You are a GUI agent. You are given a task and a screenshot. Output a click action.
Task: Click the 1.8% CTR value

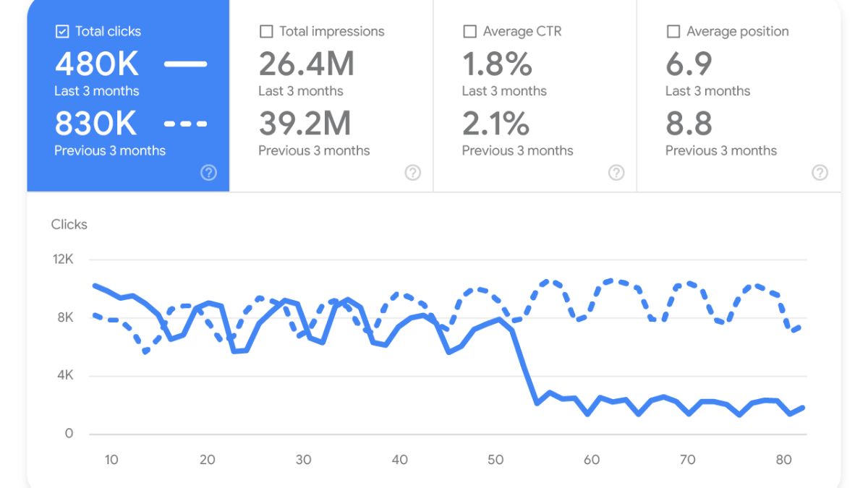tap(498, 64)
